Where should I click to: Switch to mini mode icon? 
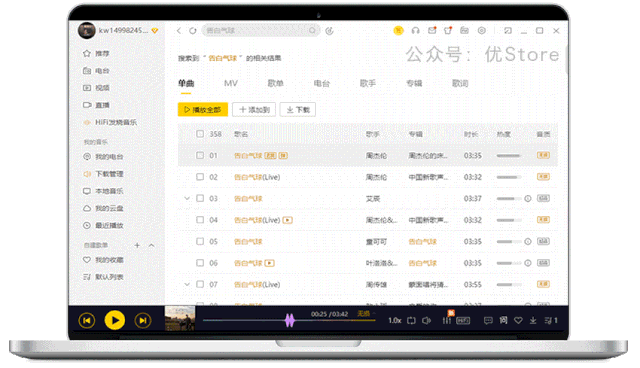click(508, 31)
